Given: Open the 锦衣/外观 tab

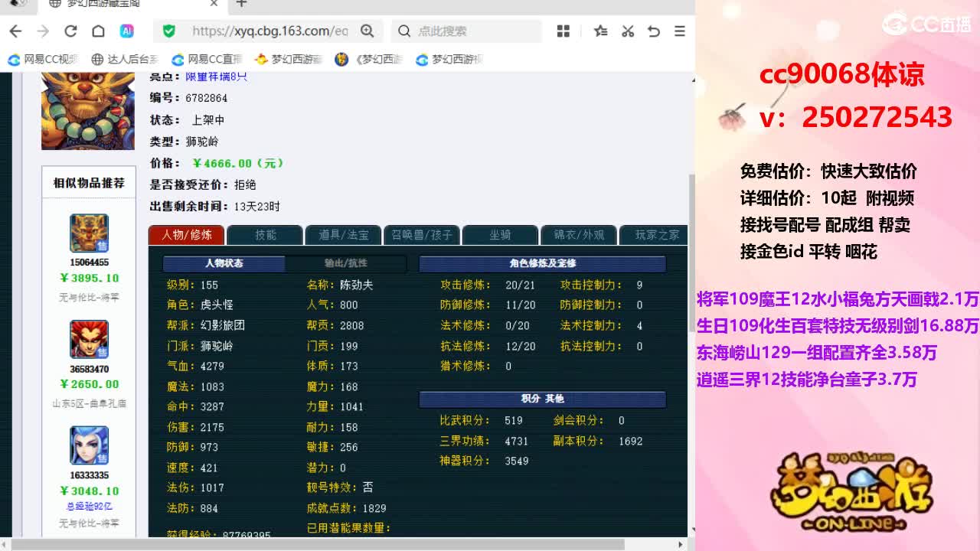Looking at the screenshot, I should (579, 235).
